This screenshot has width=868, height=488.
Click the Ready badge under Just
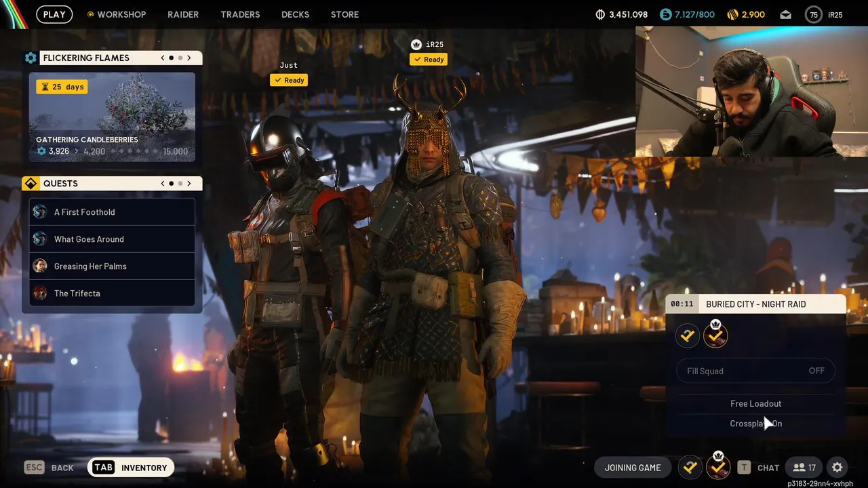(289, 80)
